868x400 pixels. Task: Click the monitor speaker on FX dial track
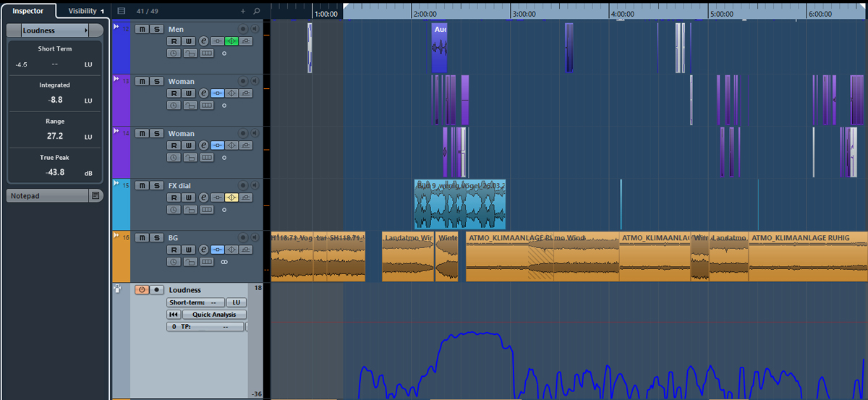pyautogui.click(x=255, y=185)
